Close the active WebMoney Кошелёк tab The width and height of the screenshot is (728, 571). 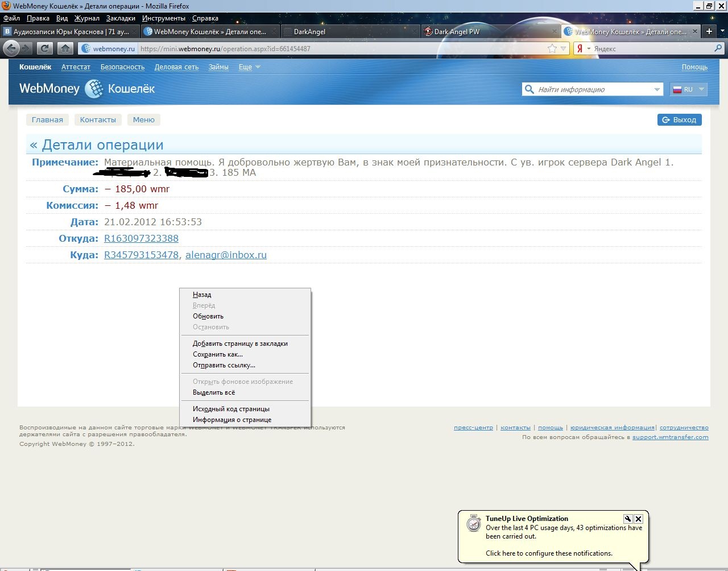coord(694,32)
